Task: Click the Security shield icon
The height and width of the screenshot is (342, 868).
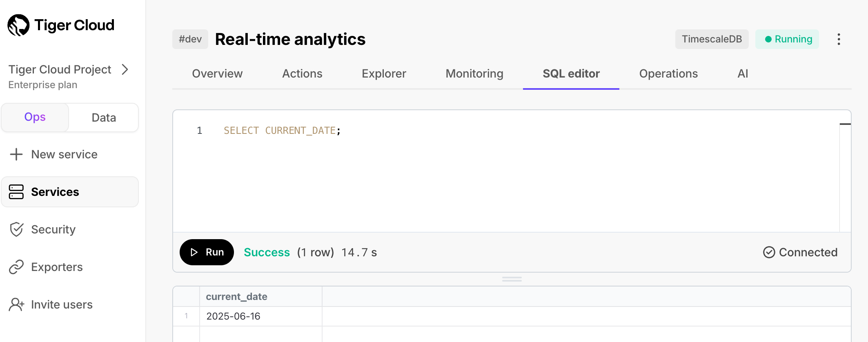Action: [x=16, y=229]
